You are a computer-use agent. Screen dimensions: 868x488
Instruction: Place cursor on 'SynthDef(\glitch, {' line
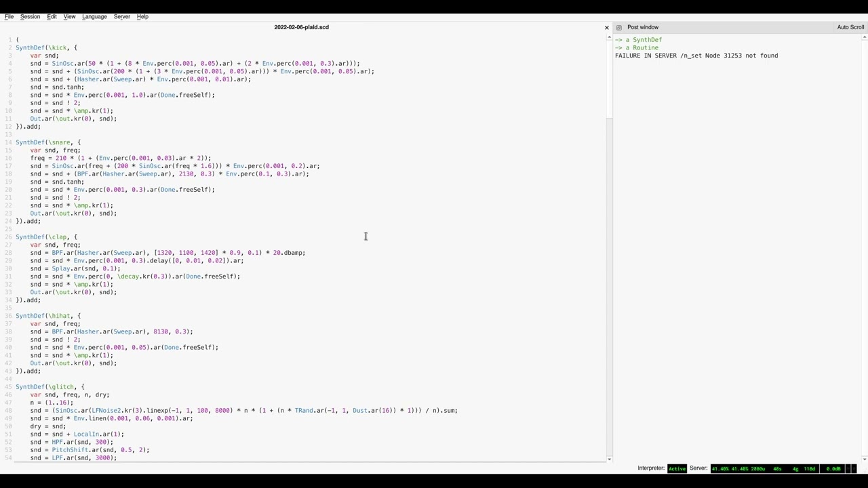50,386
